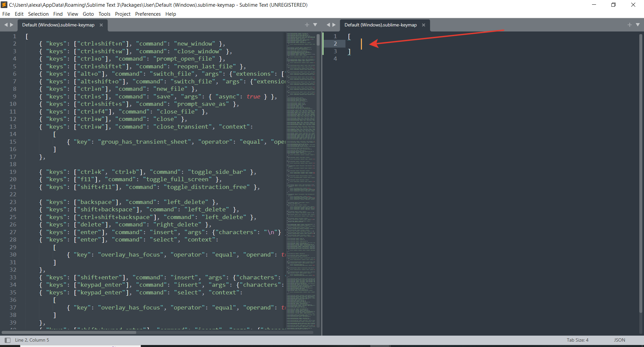Click the "close_transient" command text
This screenshot has height=347, width=644.
click(x=182, y=127)
